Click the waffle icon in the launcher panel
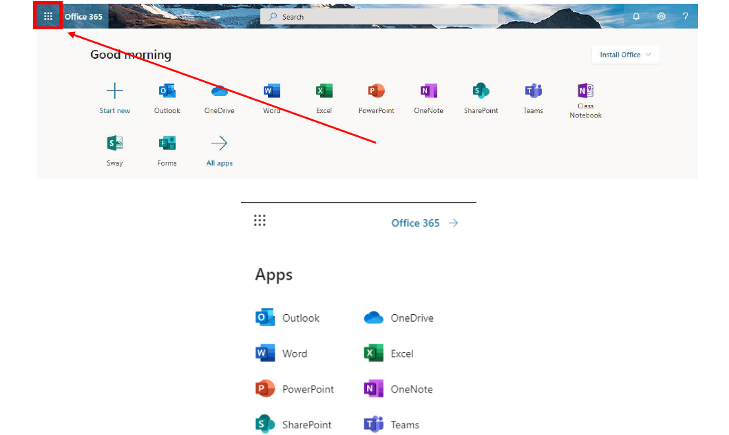This screenshot has width=729, height=435. point(259,220)
